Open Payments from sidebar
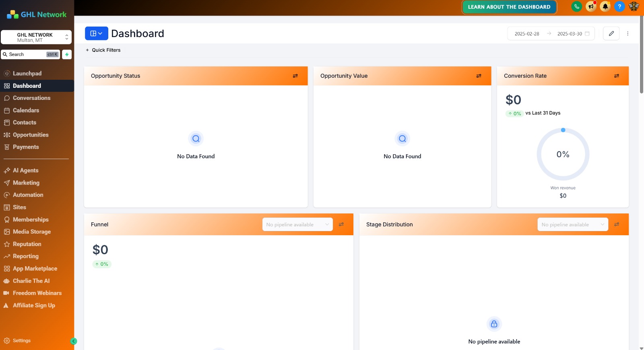Image resolution: width=644 pixels, height=350 pixels. click(37, 147)
